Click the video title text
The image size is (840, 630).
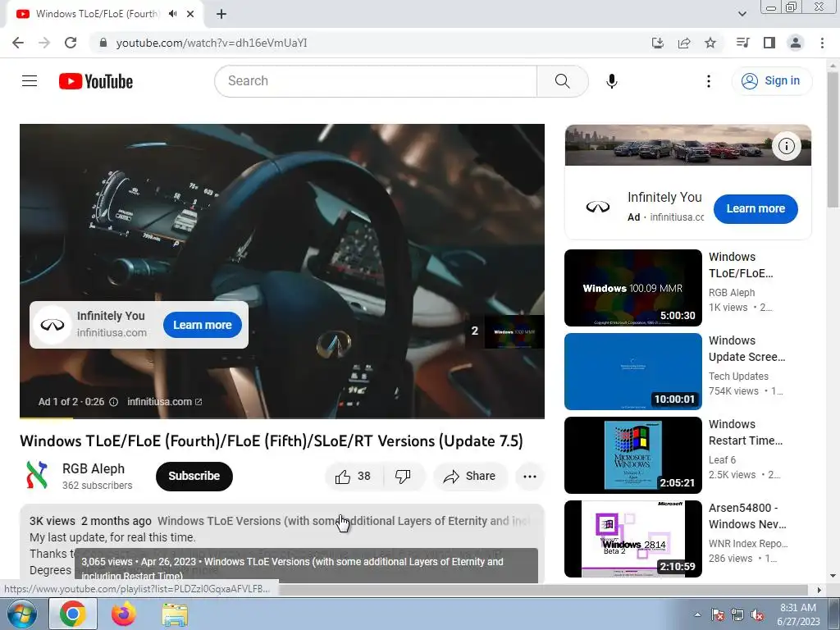point(272,441)
